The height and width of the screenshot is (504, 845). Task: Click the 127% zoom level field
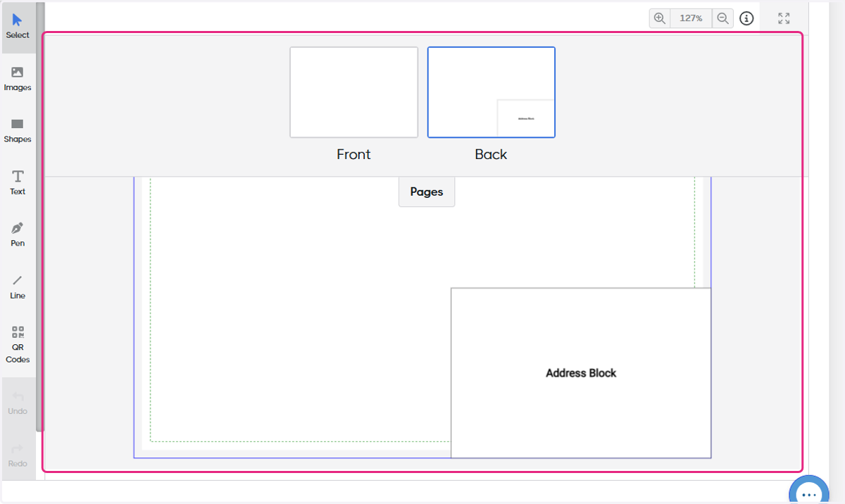691,18
